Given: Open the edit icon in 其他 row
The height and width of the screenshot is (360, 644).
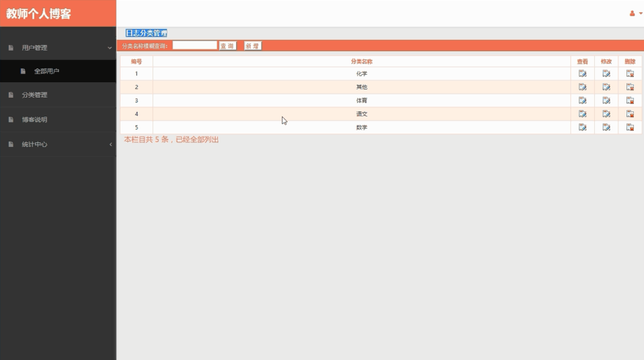Looking at the screenshot, I should tap(606, 87).
